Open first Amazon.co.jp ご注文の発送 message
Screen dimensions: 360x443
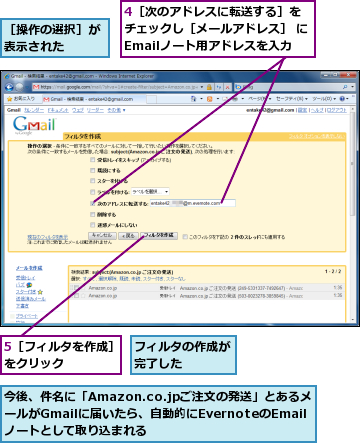click(207, 288)
